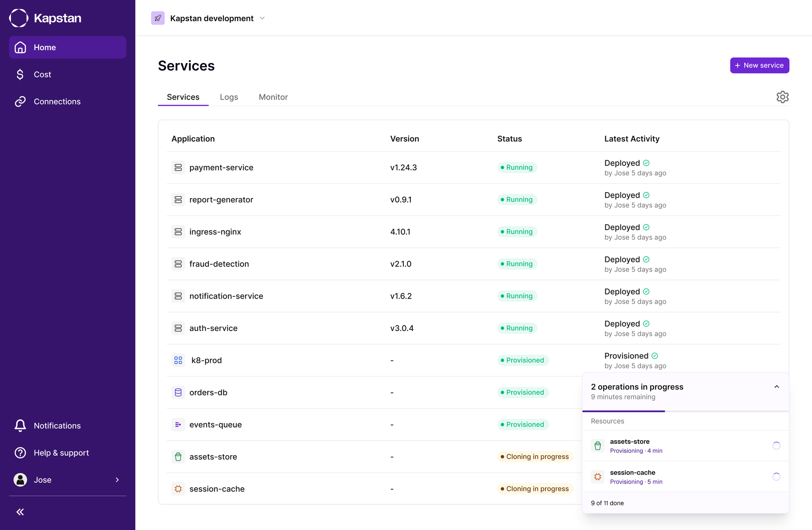Click the session-cache chip icon in table
Image resolution: width=812 pixels, height=530 pixels.
178,489
